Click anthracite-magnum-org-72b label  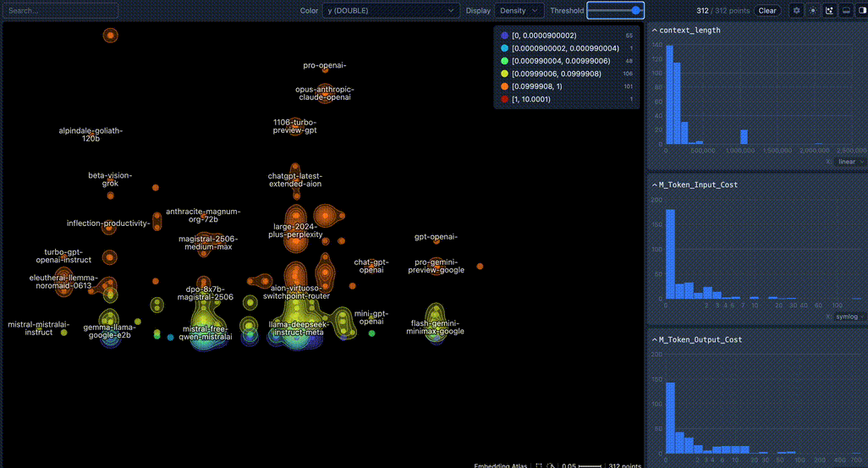pyautogui.click(x=203, y=216)
